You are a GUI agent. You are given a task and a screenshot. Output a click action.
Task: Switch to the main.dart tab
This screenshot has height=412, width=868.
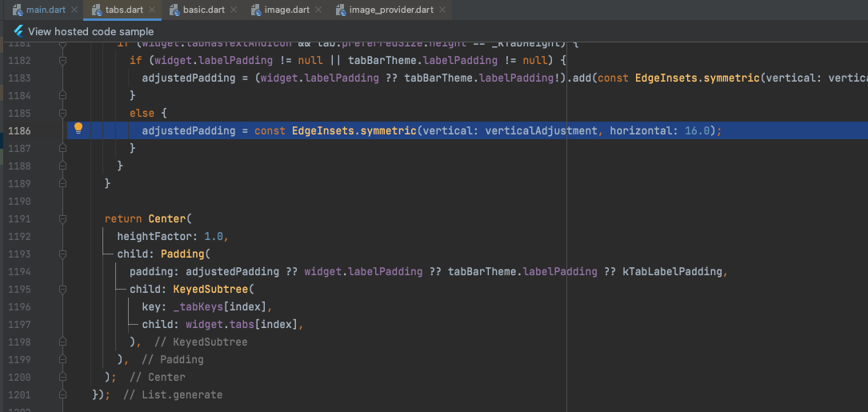pyautogui.click(x=46, y=10)
